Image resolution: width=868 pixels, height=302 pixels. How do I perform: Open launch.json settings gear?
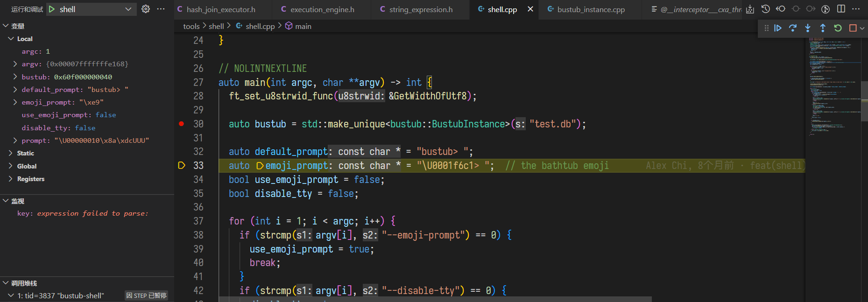146,9
